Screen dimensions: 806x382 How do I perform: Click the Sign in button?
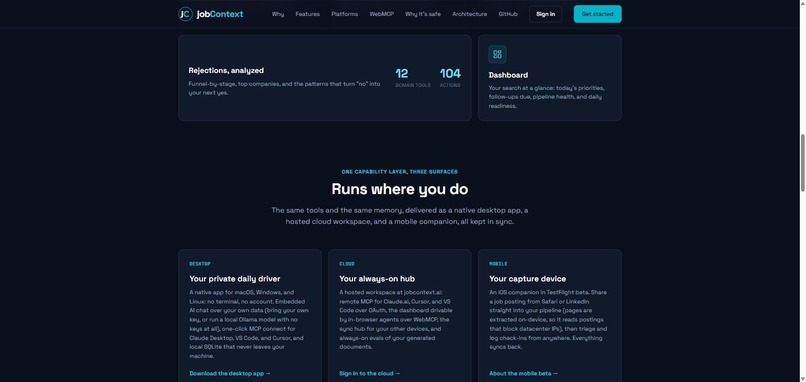pyautogui.click(x=545, y=14)
